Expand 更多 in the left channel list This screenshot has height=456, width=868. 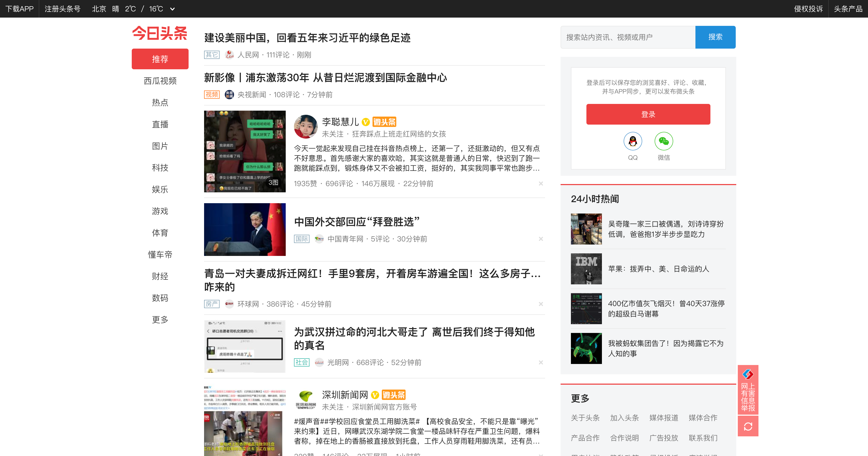(160, 320)
